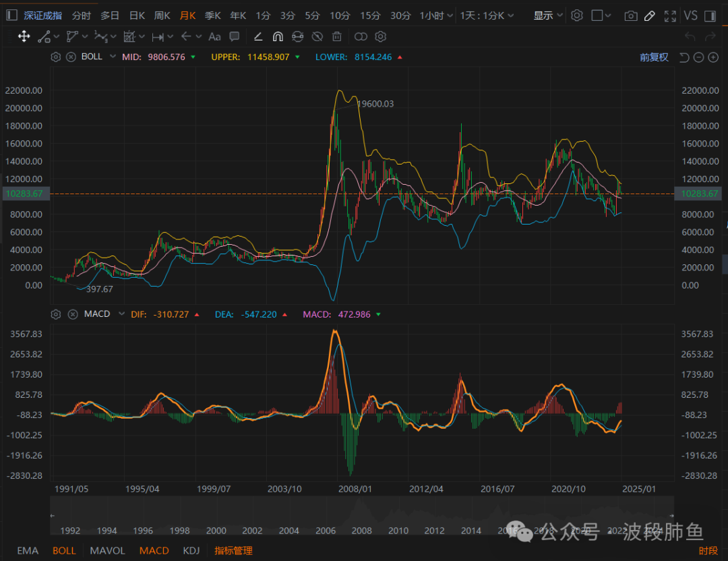Viewport: 728px width, 561px height.
Task: Click the VS compare button
Action: (690, 16)
